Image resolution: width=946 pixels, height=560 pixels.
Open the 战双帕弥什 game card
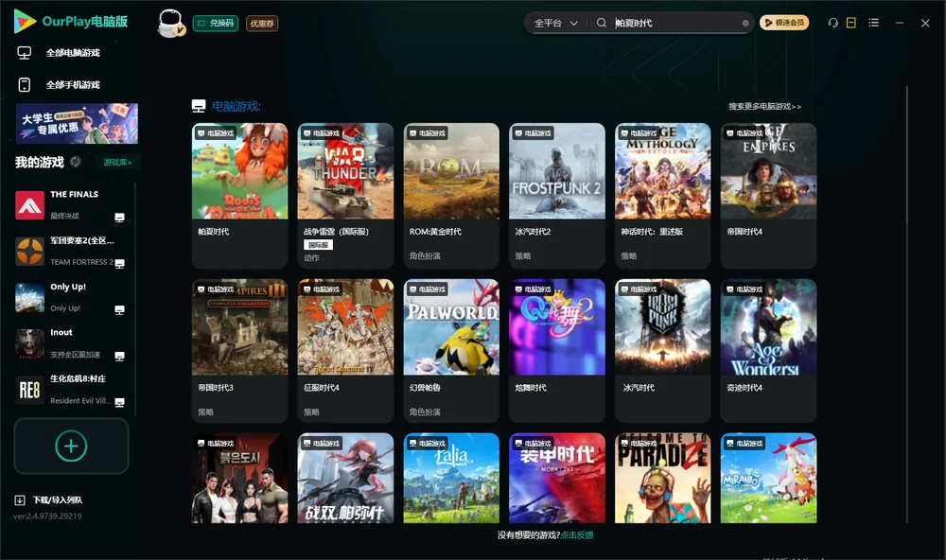point(345,478)
